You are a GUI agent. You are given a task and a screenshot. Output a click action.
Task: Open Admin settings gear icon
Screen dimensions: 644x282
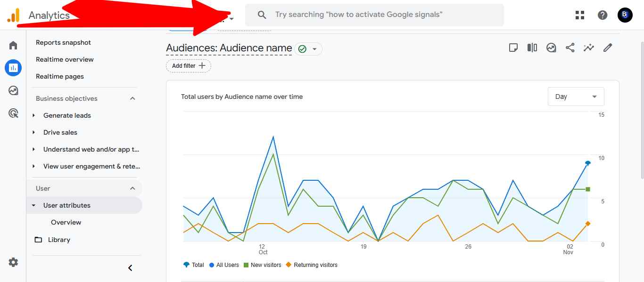(13, 262)
